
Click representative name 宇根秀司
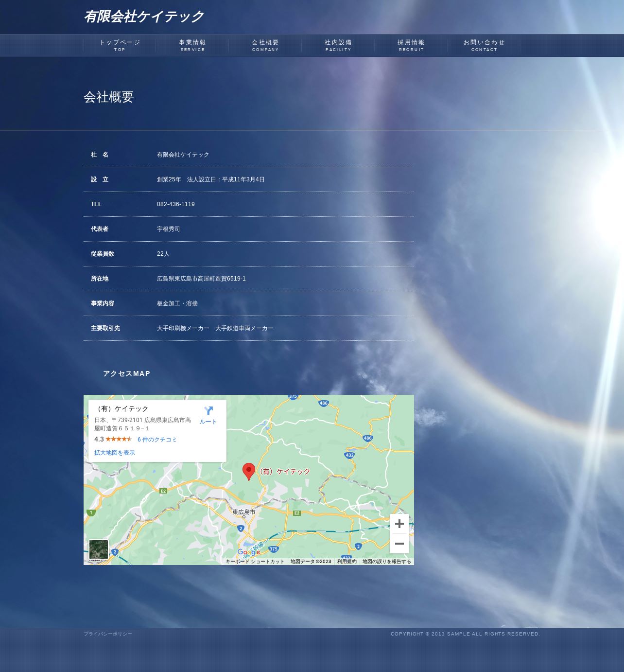[168, 229]
